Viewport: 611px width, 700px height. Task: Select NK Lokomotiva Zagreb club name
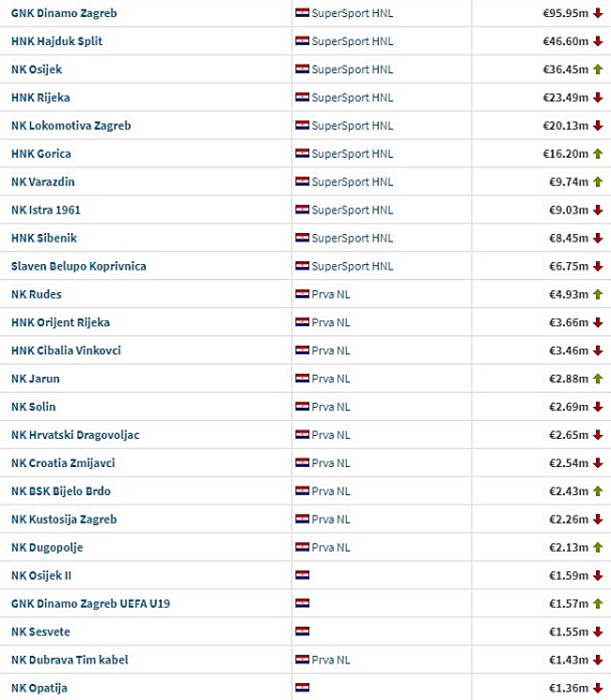[x=71, y=126]
